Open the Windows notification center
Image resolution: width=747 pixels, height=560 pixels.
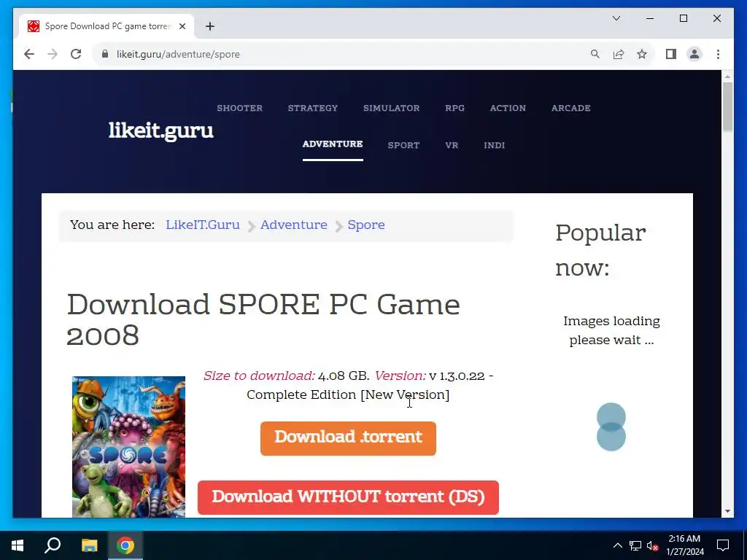[723, 545]
